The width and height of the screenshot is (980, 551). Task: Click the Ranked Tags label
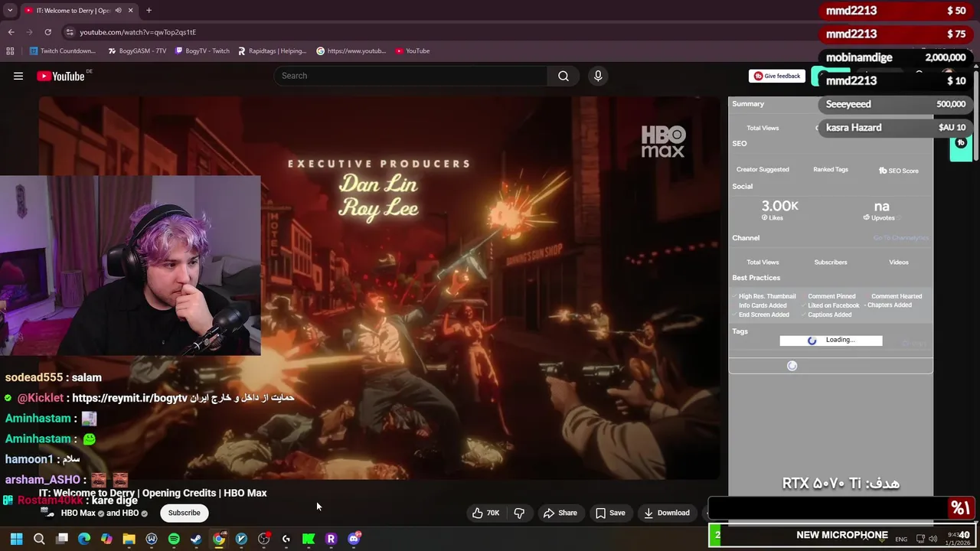(831, 169)
